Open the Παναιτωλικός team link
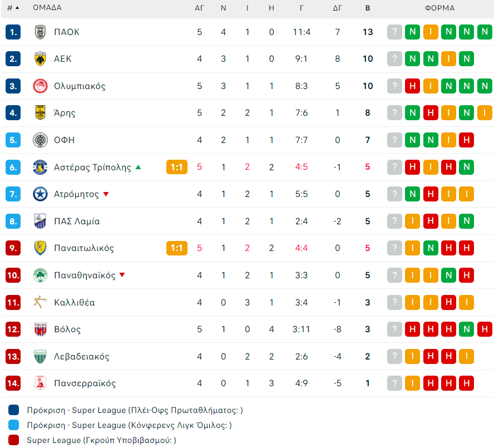Screen dimensions: 494x448 tap(83, 248)
